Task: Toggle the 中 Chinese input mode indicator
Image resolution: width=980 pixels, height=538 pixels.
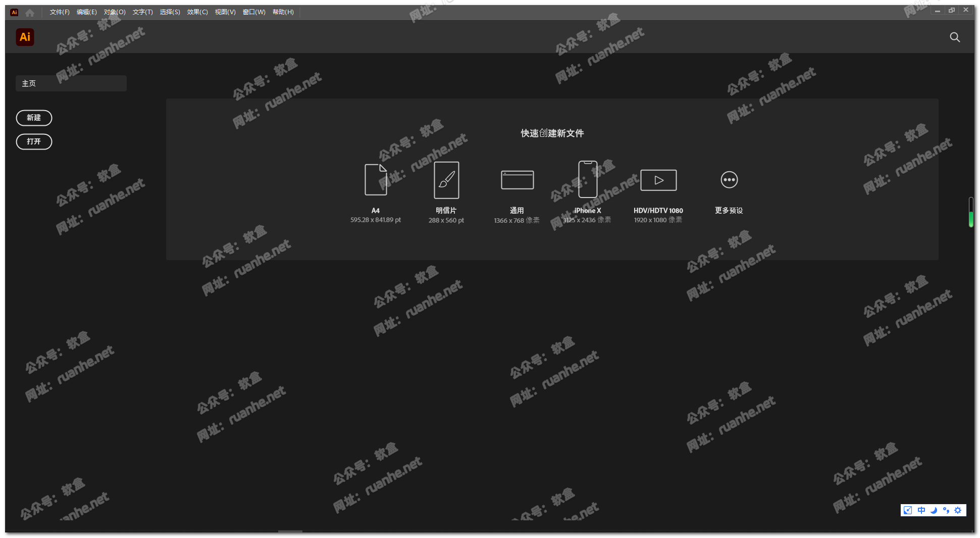Action: 921,510
